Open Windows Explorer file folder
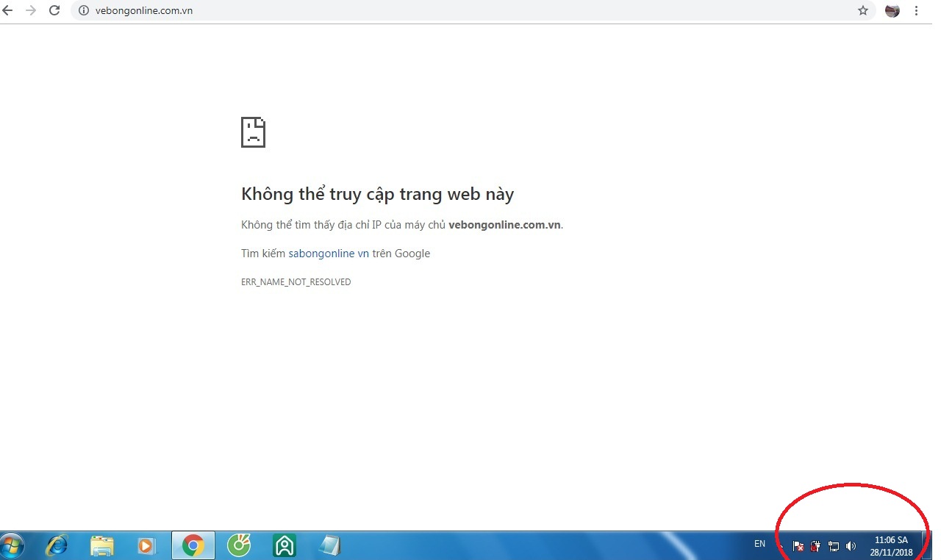The height and width of the screenshot is (560, 941). [x=102, y=545]
